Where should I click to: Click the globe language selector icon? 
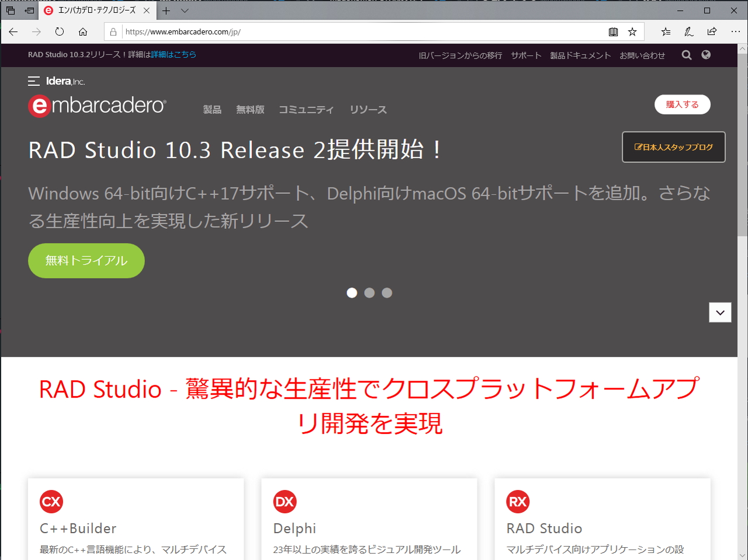coord(706,55)
